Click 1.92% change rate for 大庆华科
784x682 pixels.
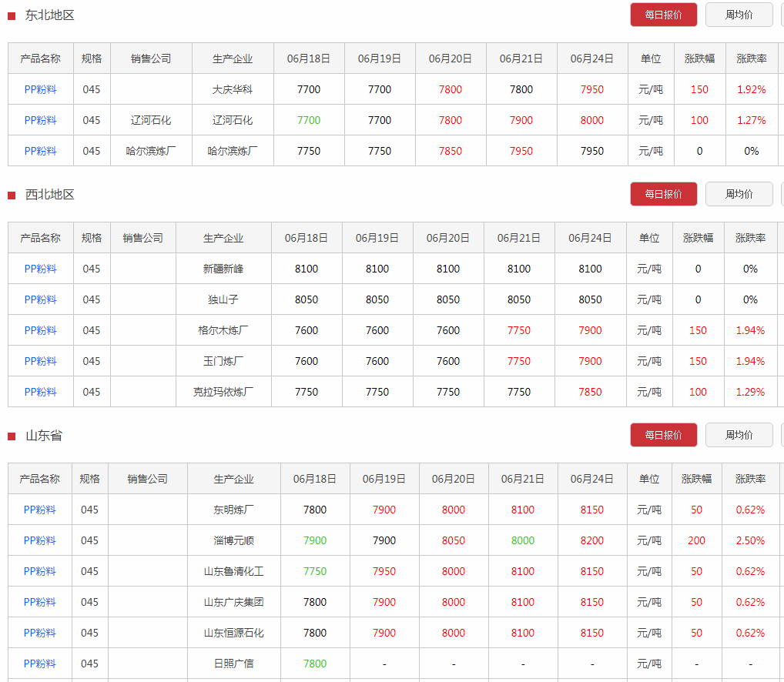coord(752,89)
